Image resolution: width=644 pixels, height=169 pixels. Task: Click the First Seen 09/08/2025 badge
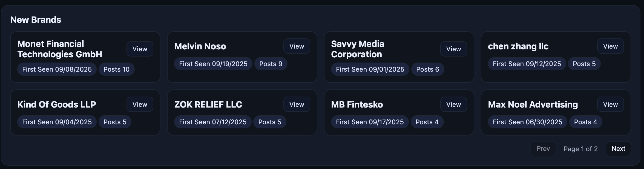(57, 69)
